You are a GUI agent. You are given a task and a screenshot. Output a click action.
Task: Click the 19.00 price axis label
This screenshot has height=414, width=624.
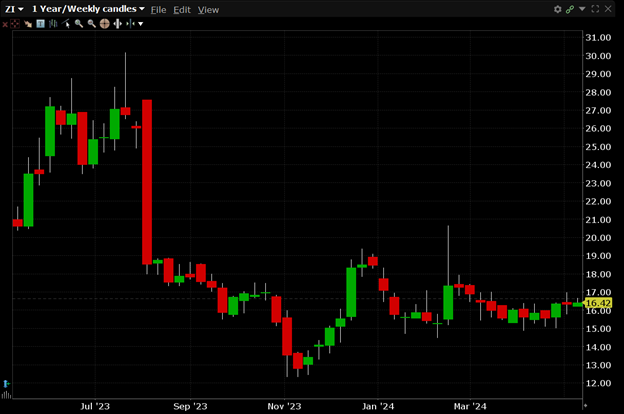598,256
